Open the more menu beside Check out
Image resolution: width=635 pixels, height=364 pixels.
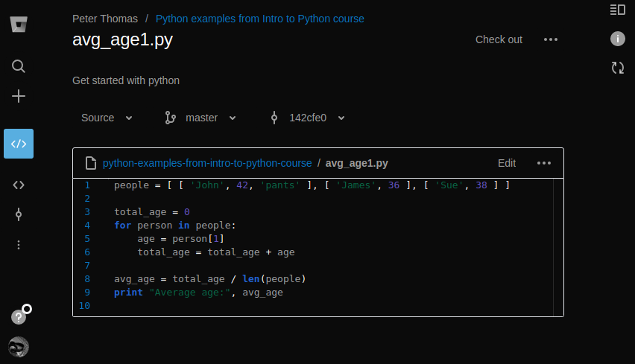click(x=551, y=39)
